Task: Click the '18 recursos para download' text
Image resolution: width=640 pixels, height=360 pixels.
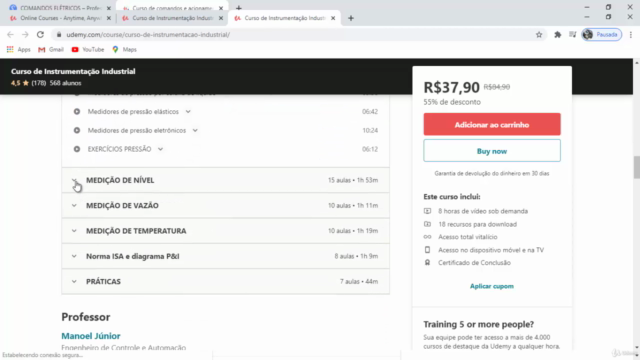Action: [477, 224]
